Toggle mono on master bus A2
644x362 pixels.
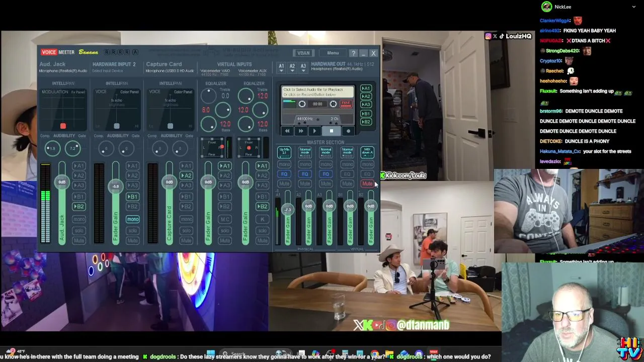305,164
